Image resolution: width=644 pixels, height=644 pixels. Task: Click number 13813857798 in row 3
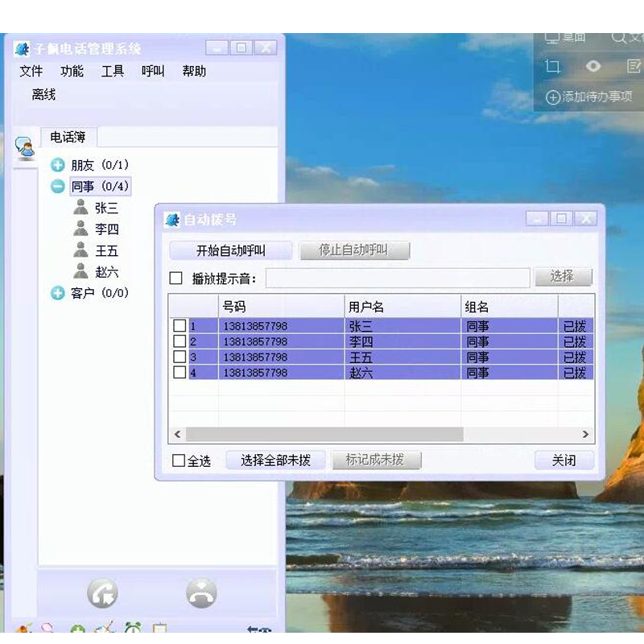(255, 357)
